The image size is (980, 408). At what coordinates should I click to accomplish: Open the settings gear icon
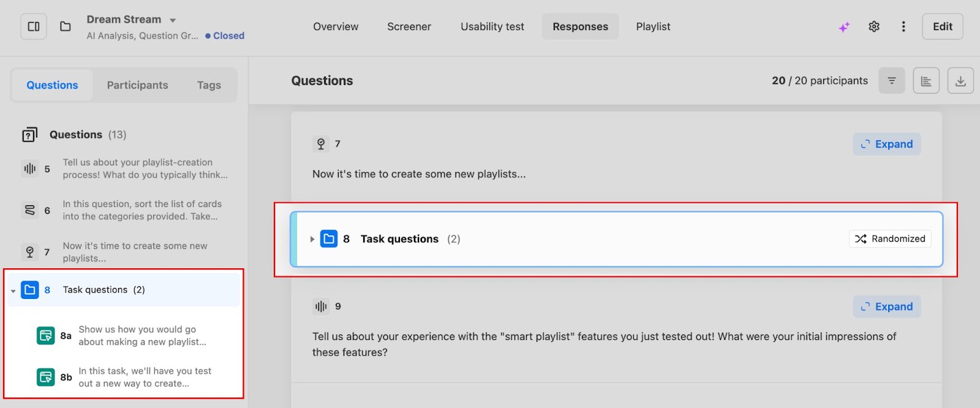(874, 27)
